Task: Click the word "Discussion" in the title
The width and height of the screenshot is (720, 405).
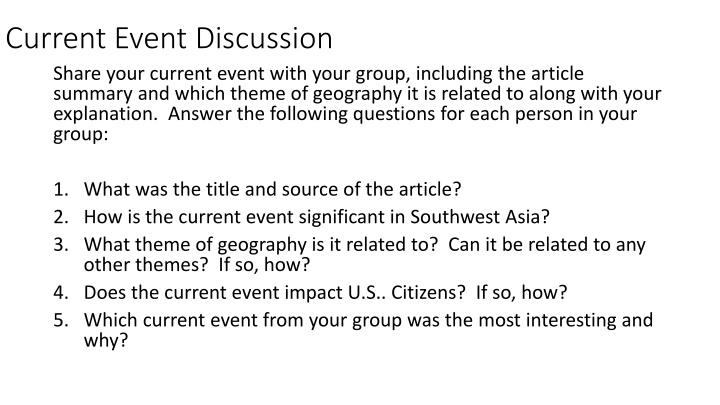Action: pos(264,38)
